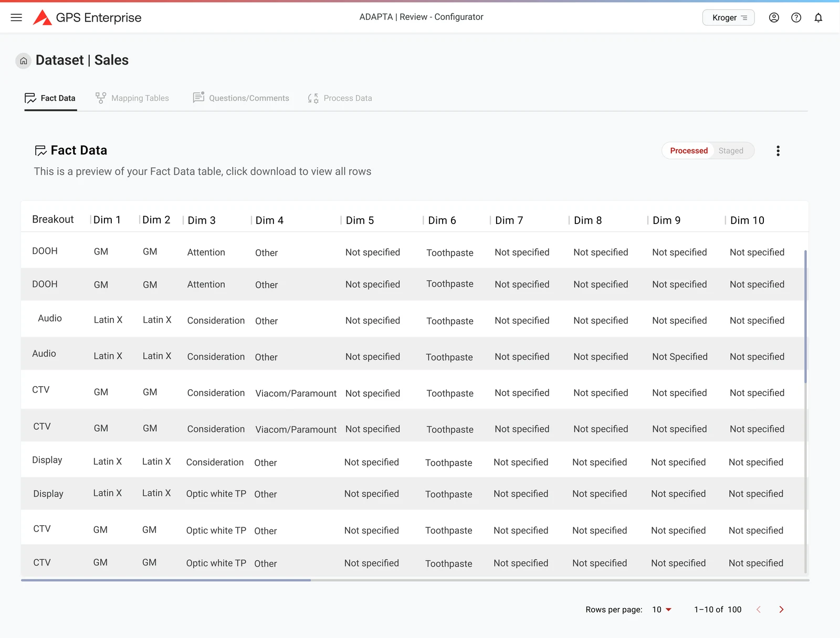Viewport: 840px width, 638px height.
Task: Click the Dim 10 column header
Action: coord(747,220)
